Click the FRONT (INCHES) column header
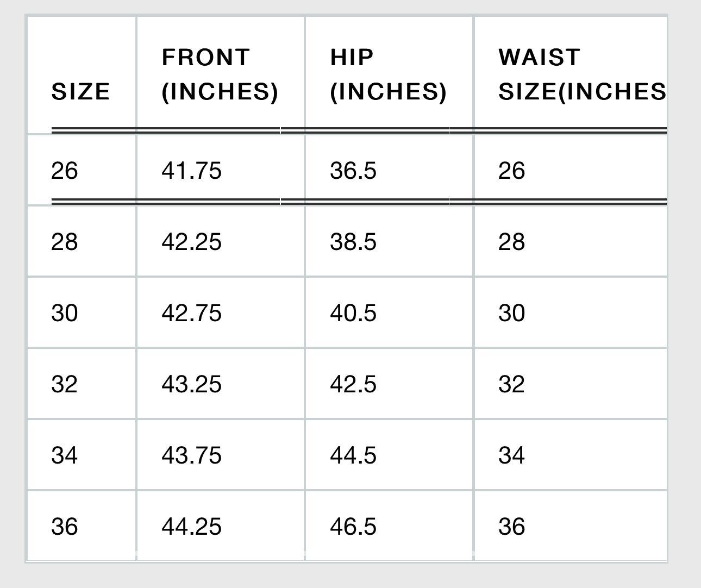The width and height of the screenshot is (701, 588). tap(220, 74)
